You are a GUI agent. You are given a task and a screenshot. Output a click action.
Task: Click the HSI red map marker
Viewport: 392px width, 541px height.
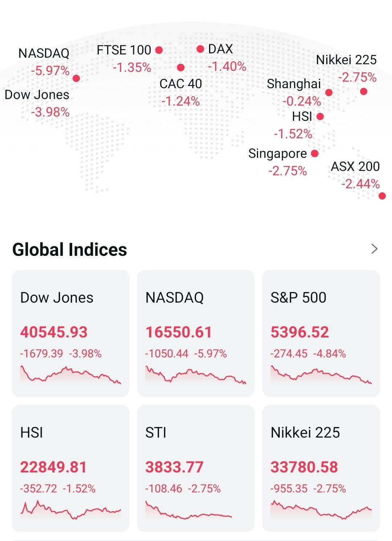tap(320, 116)
